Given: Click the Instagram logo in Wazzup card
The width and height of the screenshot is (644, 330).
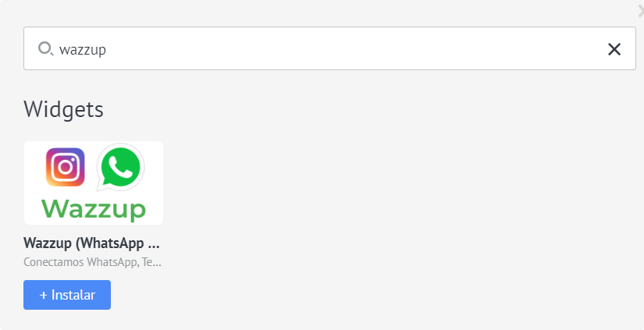Looking at the screenshot, I should (x=66, y=167).
